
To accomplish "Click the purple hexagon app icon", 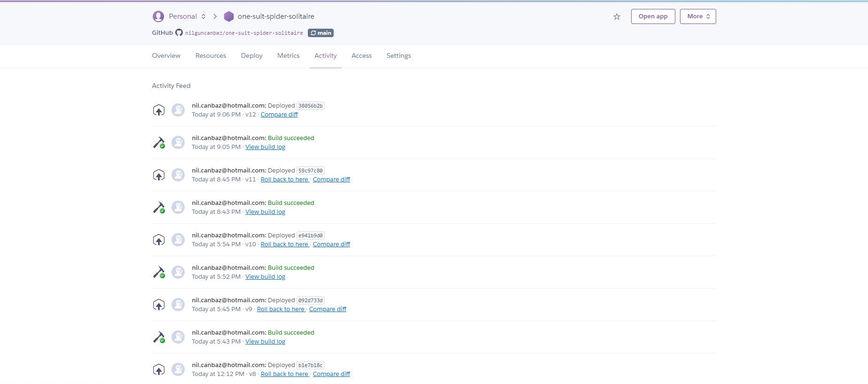I will tap(229, 16).
